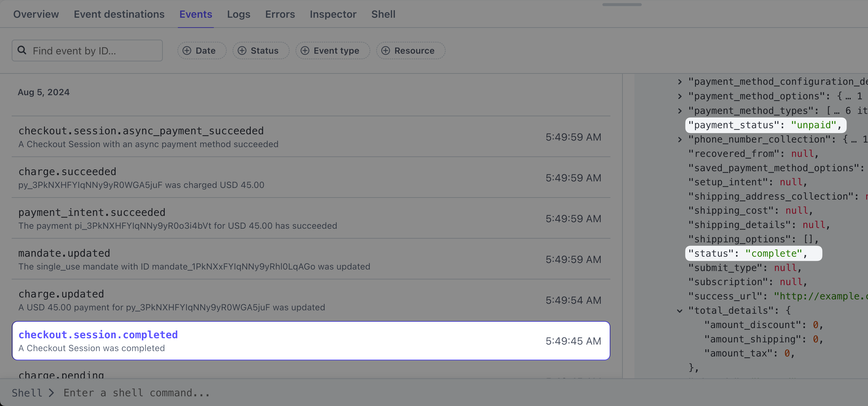This screenshot has width=868, height=406.
Task: Go to Event destinations tab
Action: (119, 14)
